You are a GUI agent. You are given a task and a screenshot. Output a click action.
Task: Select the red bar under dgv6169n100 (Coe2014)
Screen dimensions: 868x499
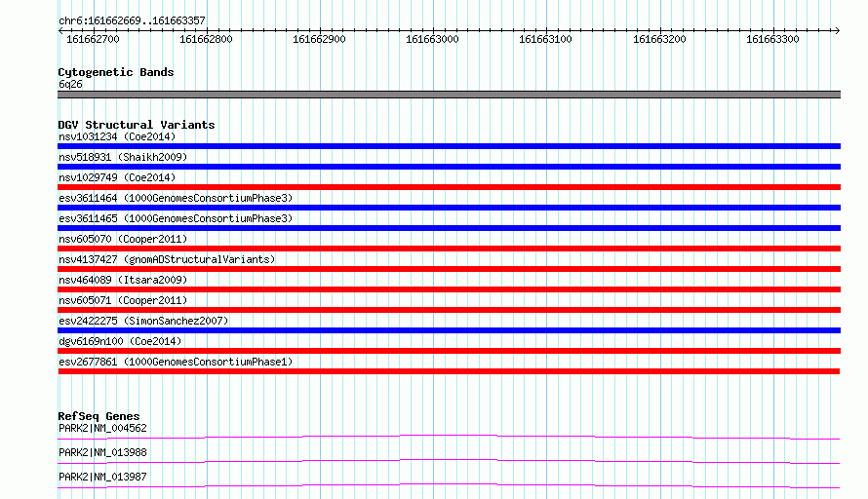tap(449, 351)
